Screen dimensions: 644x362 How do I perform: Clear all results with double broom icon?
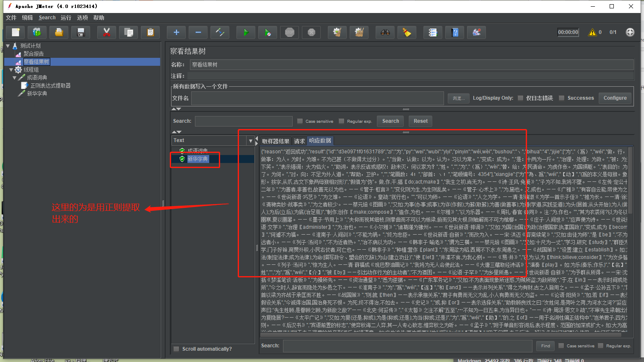(359, 32)
